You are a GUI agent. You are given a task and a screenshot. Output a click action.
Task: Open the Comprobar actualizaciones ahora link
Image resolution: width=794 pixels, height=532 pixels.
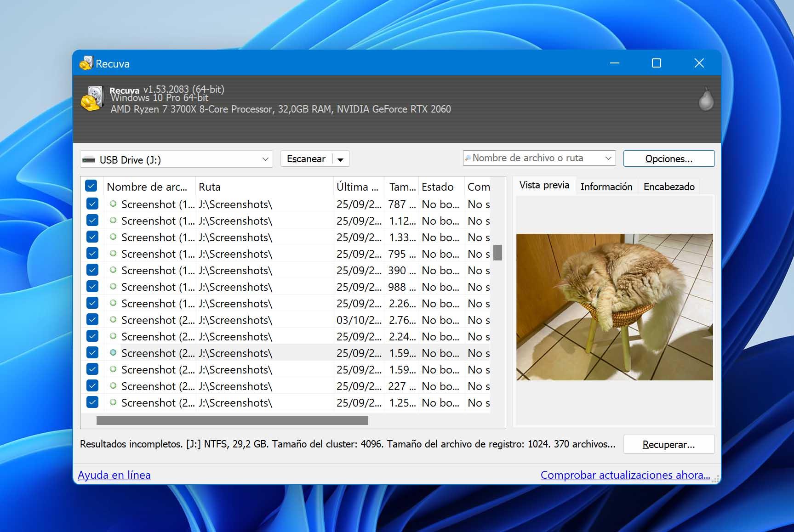625,475
